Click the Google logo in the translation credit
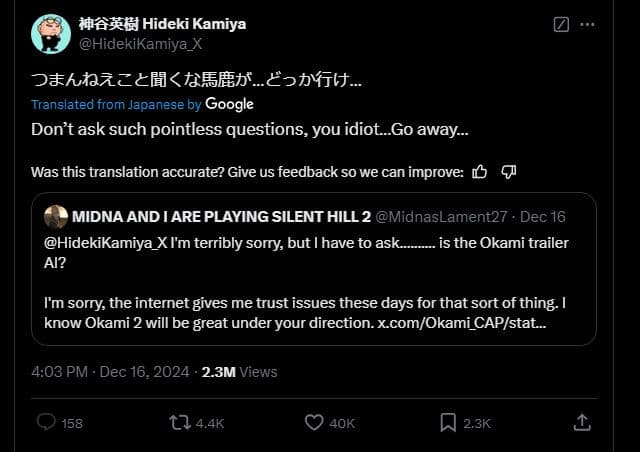 [x=230, y=104]
